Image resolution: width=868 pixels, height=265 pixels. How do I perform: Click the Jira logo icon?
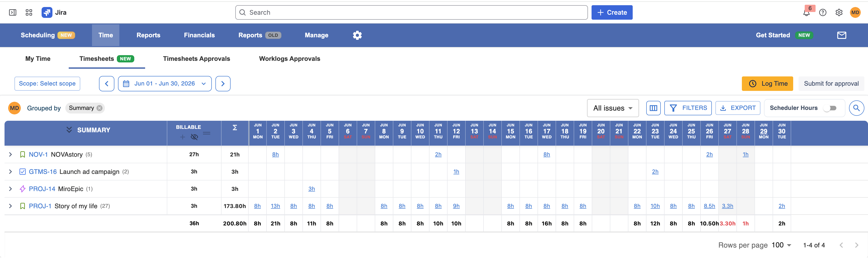pyautogui.click(x=47, y=12)
